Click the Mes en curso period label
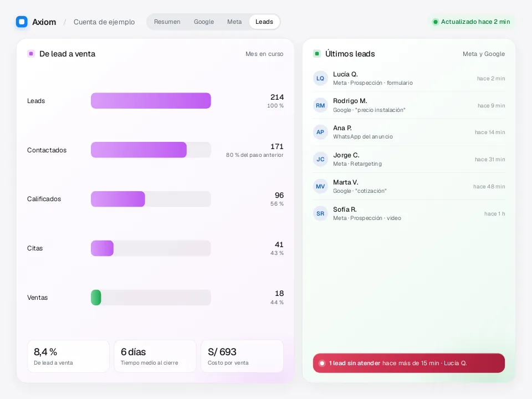Viewport: 532px width, 399px height. [264, 54]
